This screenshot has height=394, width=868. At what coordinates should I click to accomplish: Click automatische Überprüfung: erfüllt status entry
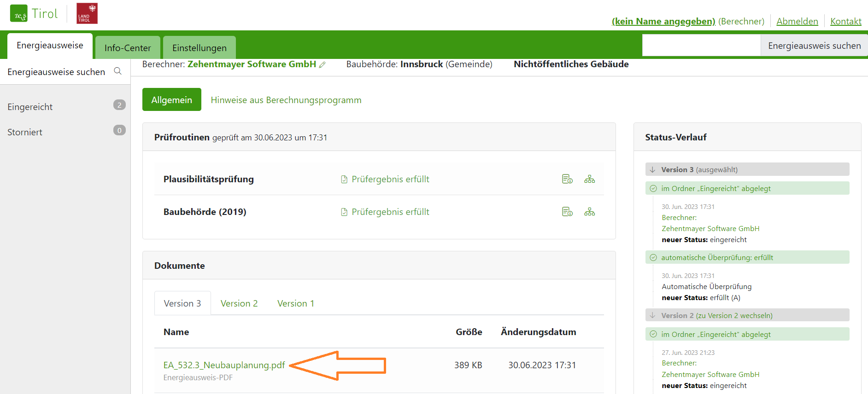click(747, 257)
